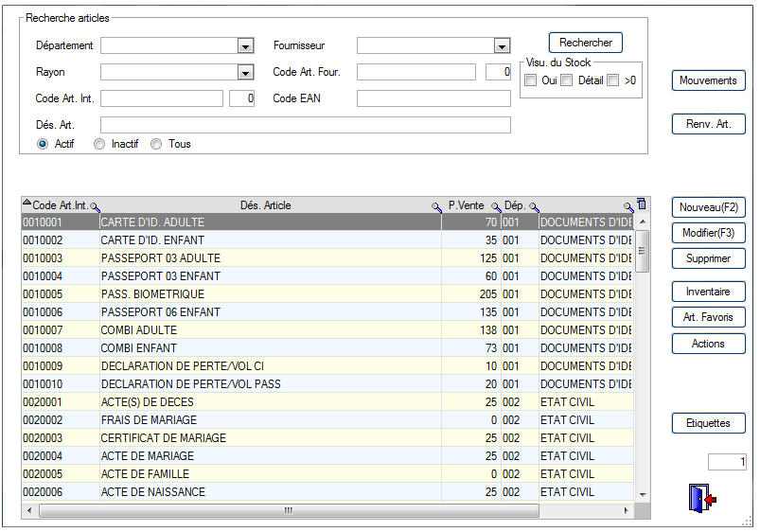Select row PASS. BIOMETRIQUE

pos(327,293)
